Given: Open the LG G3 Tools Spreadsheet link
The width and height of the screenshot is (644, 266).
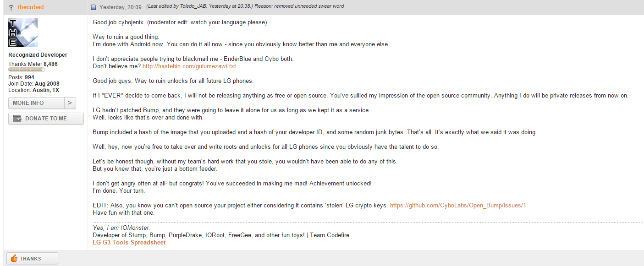Looking at the screenshot, I should [129, 242].
